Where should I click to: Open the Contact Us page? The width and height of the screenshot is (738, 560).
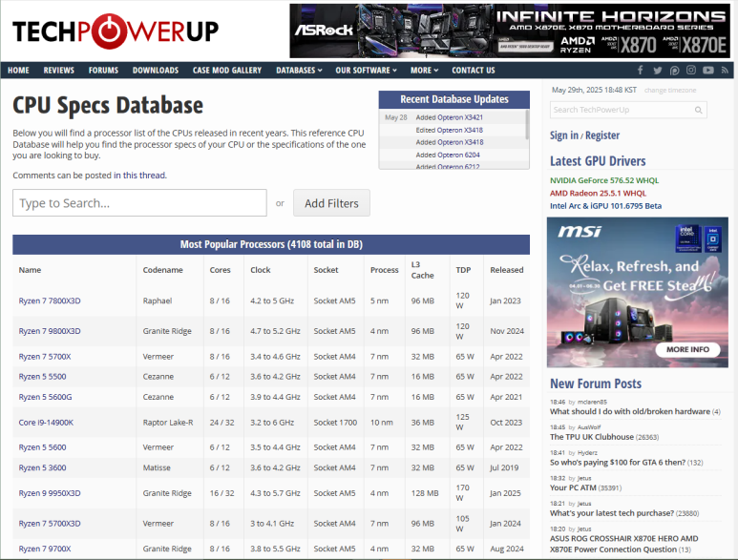[473, 70]
